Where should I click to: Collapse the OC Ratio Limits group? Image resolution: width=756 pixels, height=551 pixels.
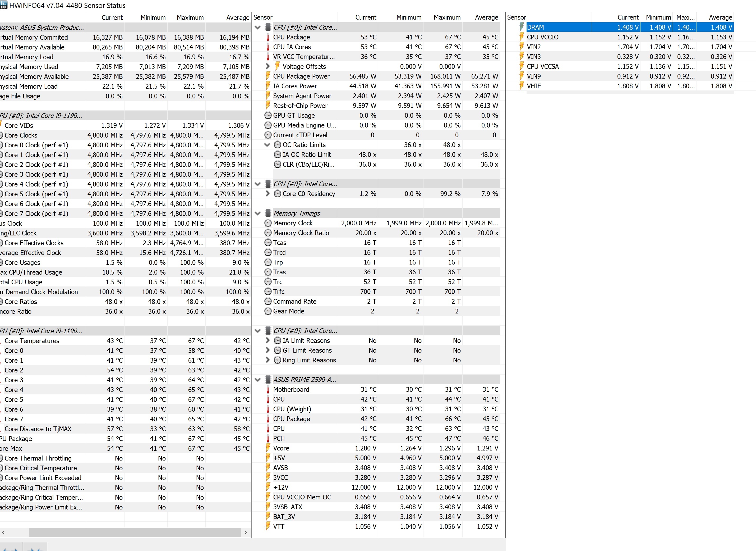coord(267,145)
